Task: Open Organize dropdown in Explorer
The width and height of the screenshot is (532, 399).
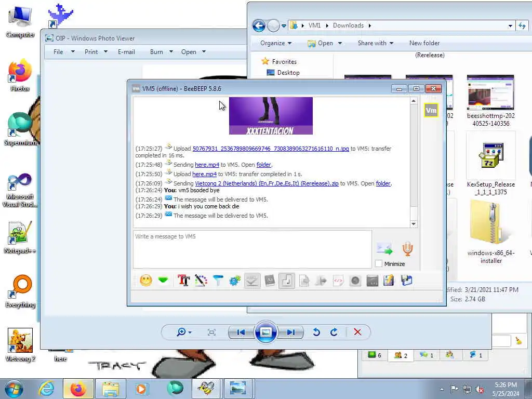Action: 276,43
